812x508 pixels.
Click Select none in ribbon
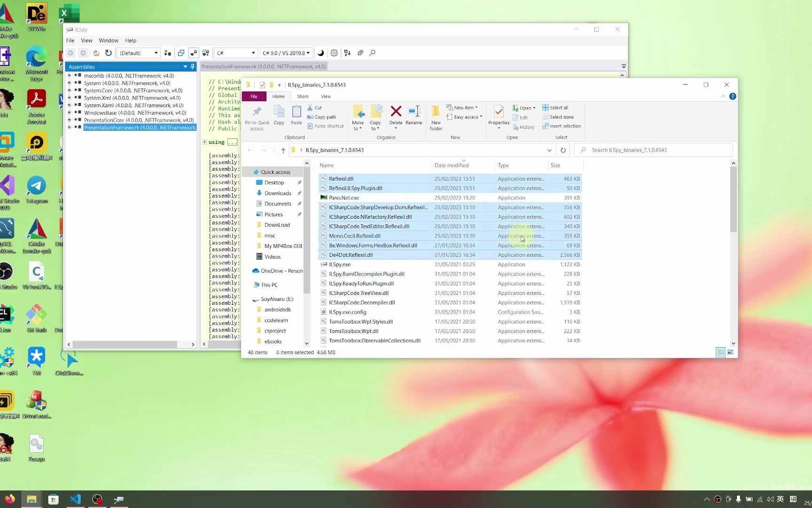(x=558, y=117)
